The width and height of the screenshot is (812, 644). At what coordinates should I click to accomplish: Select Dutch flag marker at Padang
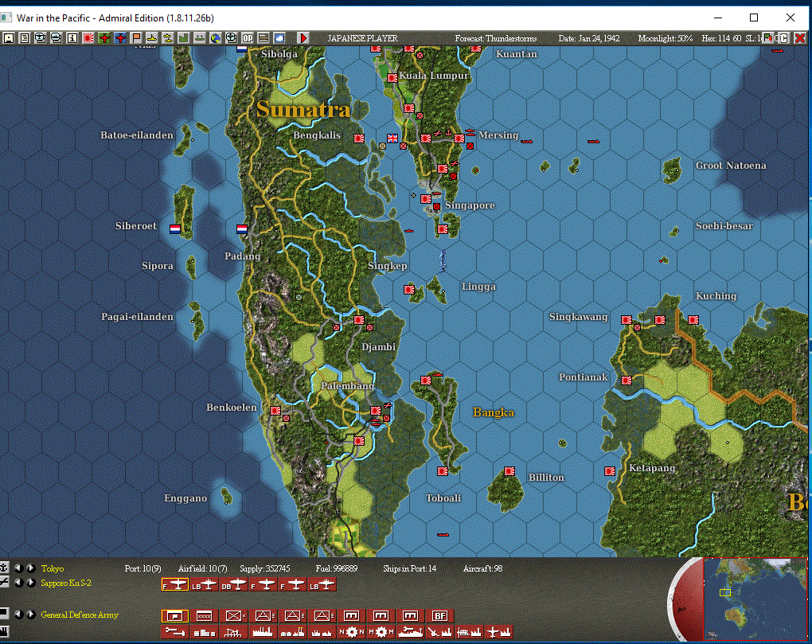click(x=242, y=228)
